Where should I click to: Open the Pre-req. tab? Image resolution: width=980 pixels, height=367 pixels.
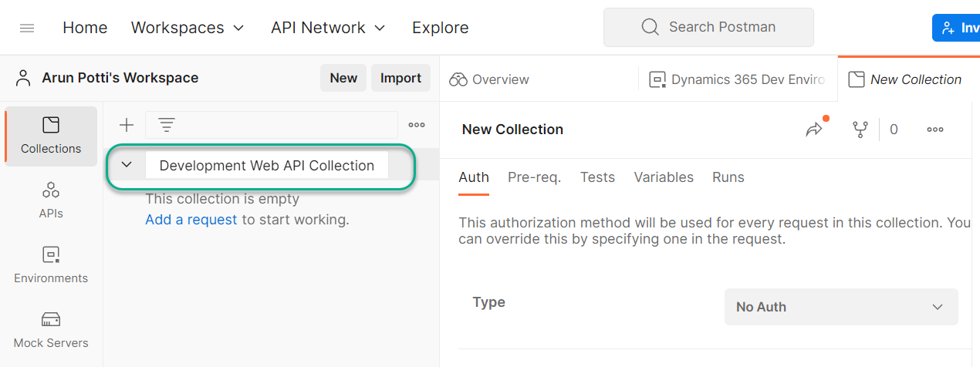click(534, 177)
